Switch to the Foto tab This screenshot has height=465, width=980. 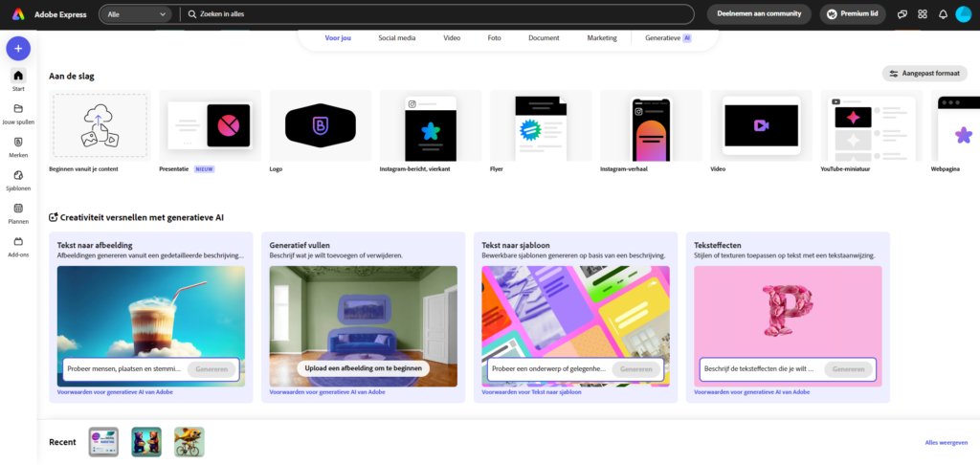tap(495, 38)
